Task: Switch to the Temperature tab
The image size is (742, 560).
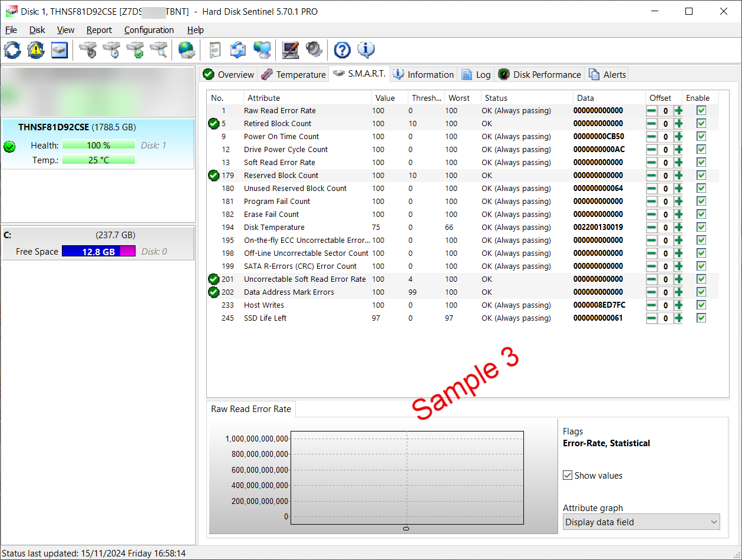Action: (293, 74)
